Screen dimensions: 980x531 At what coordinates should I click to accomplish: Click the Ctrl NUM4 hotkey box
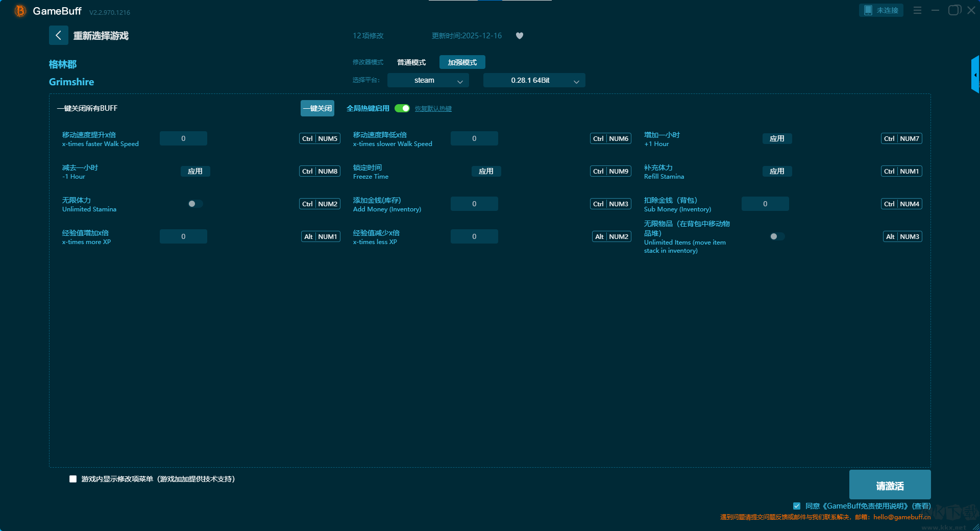901,204
